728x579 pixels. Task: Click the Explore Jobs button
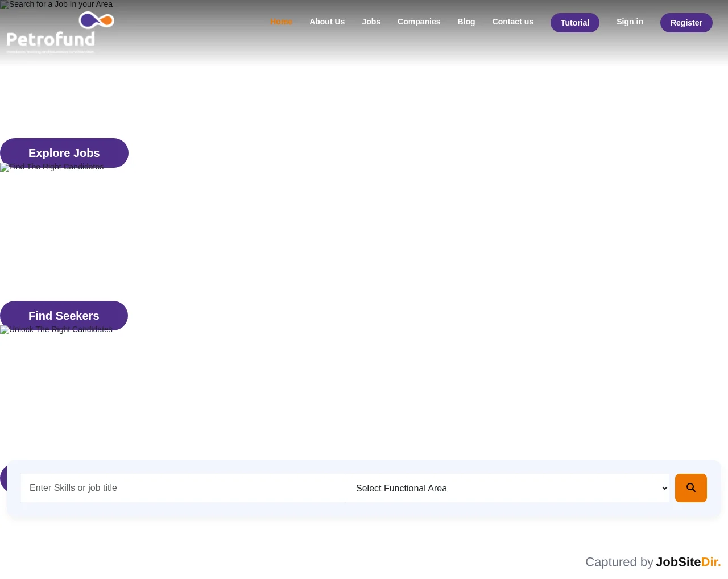tap(64, 153)
